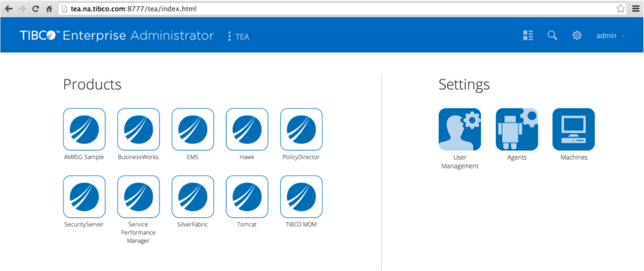Expand the admin user dropdown
This screenshot has width=644, height=271.
coord(611,35)
